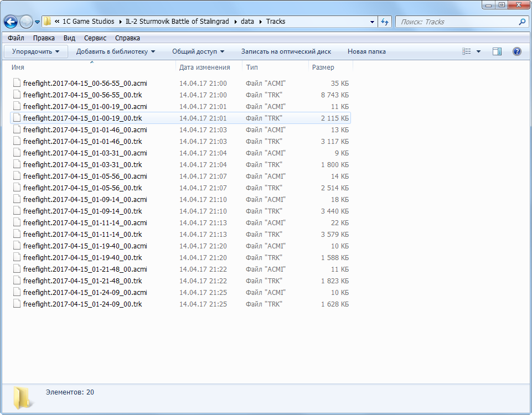Select file icon of freeflight 01-19-40_00.trk
The height and width of the screenshot is (415, 532).
coord(17,257)
